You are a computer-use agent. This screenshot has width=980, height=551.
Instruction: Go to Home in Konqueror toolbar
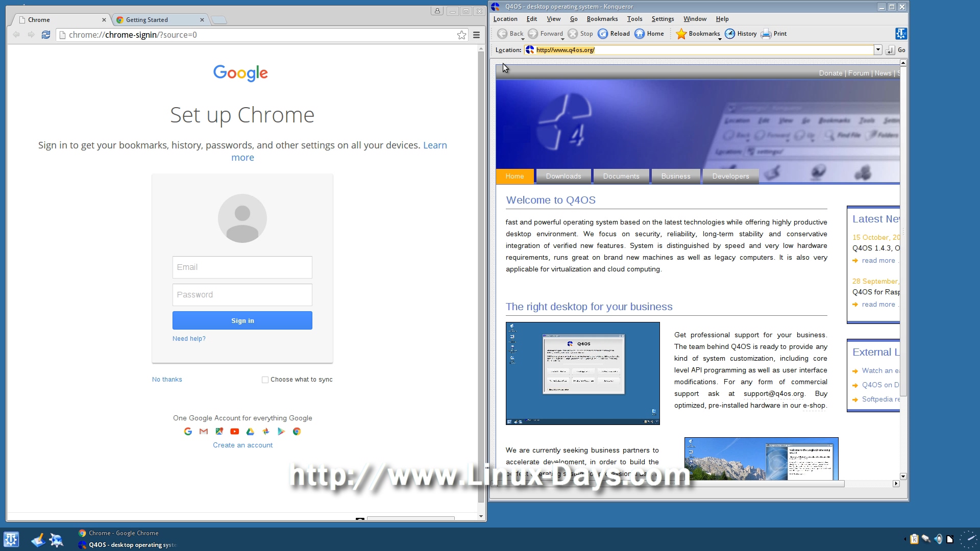(x=649, y=34)
